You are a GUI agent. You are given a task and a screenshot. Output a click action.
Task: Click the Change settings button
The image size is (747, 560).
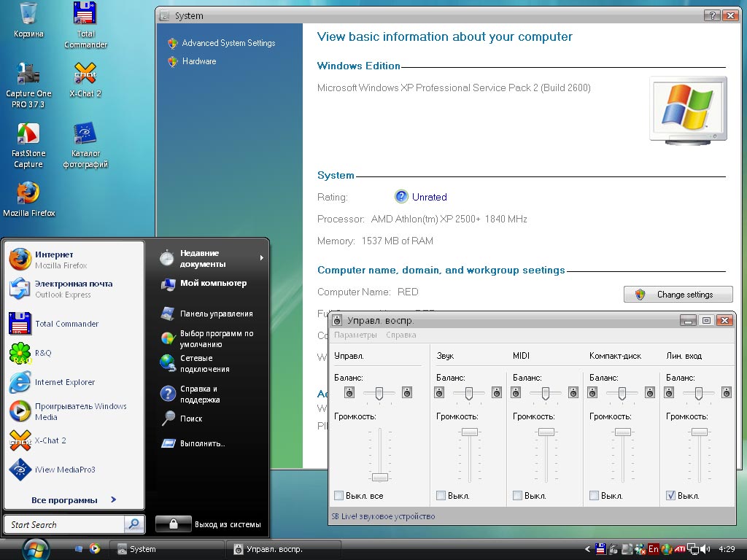[x=678, y=295]
